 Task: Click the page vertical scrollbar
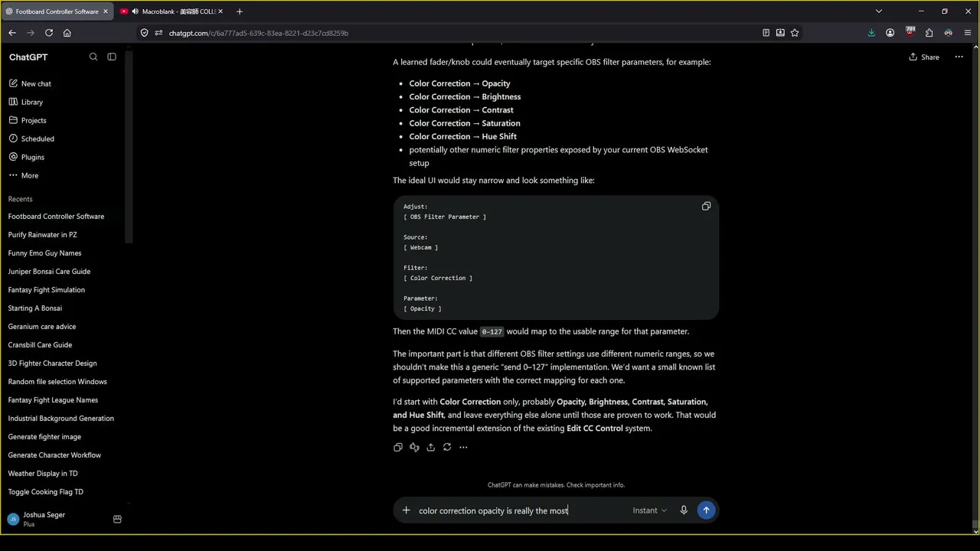975,289
